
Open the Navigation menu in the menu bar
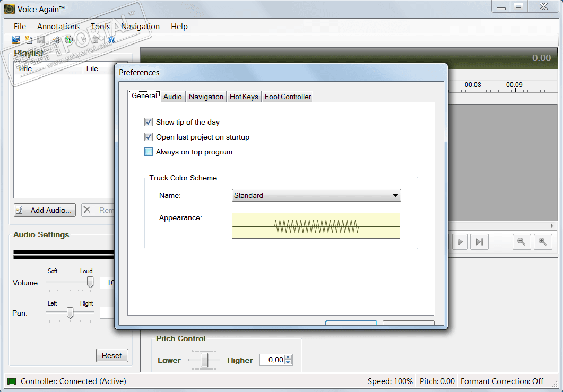(x=141, y=27)
